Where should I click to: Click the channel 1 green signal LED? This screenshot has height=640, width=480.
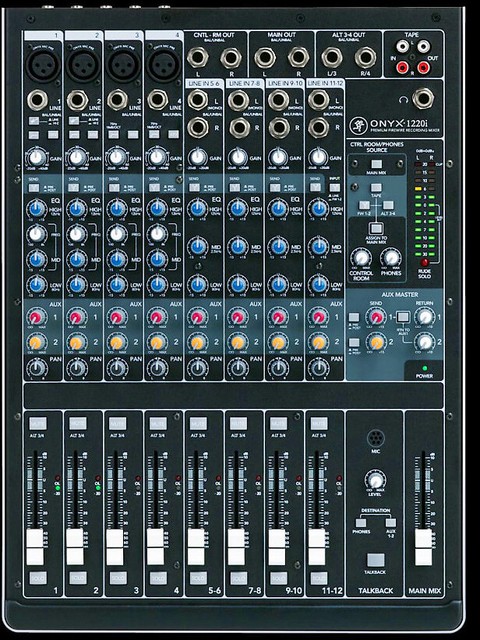(x=58, y=488)
